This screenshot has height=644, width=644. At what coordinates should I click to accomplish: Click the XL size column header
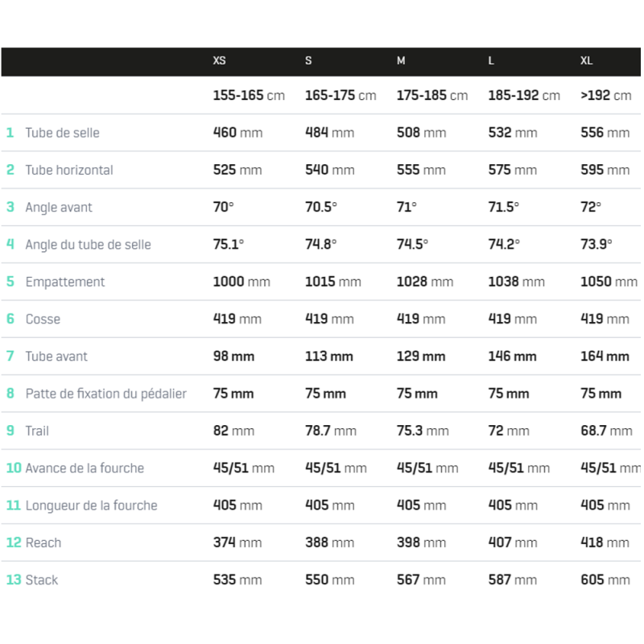tap(586, 61)
